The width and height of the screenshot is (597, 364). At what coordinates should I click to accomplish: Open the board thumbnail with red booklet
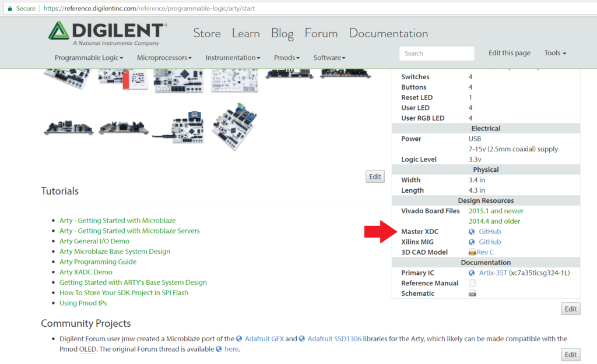click(x=123, y=79)
